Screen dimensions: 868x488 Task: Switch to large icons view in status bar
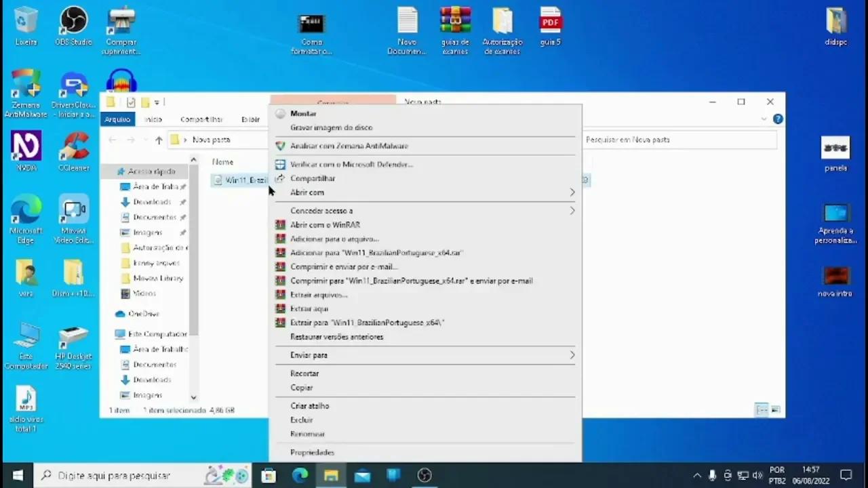pyautogui.click(x=775, y=409)
